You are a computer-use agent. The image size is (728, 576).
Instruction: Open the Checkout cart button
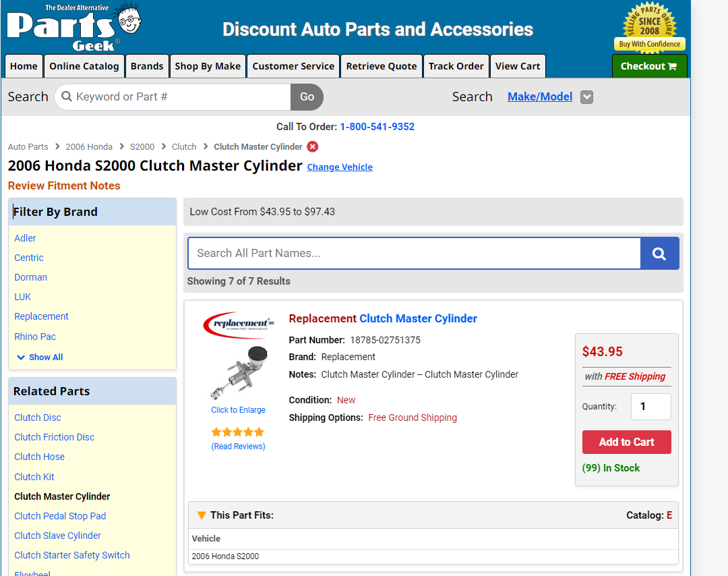click(648, 66)
